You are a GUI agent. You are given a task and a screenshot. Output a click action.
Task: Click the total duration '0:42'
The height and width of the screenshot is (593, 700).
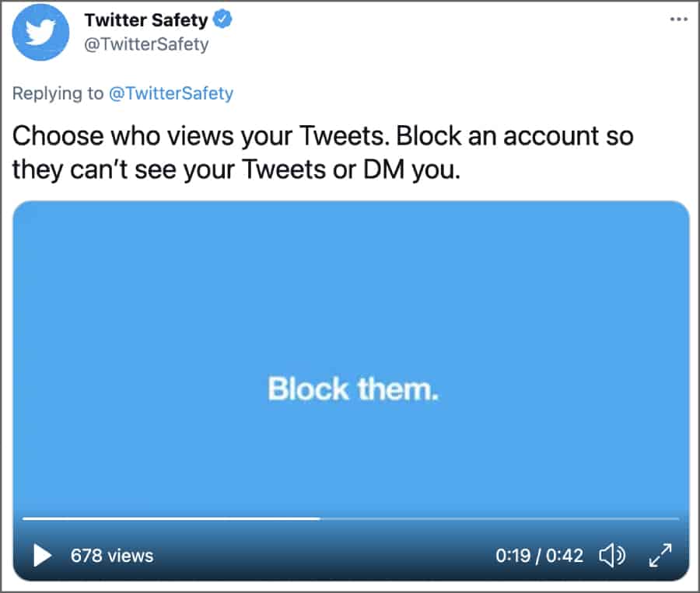(565, 556)
